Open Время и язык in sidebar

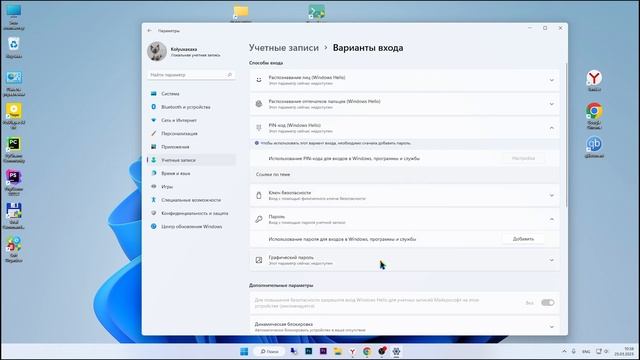pos(191,173)
